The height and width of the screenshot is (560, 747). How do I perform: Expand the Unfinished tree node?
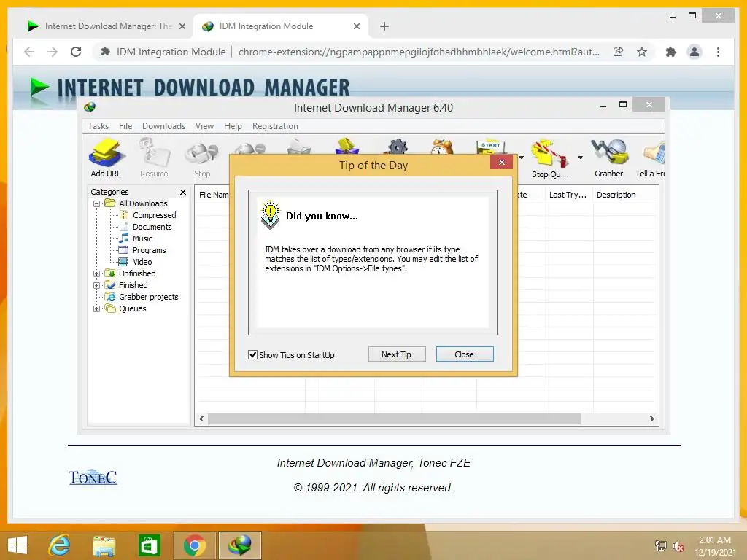pyautogui.click(x=97, y=273)
